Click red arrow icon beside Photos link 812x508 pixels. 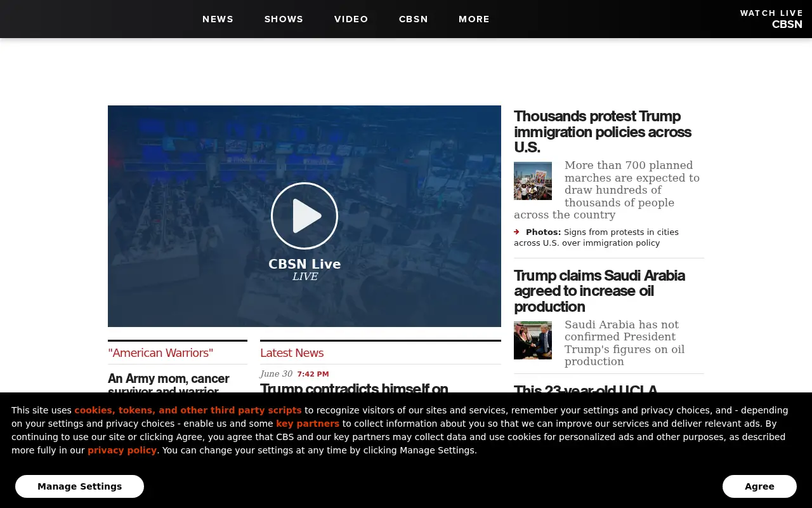coord(517,232)
